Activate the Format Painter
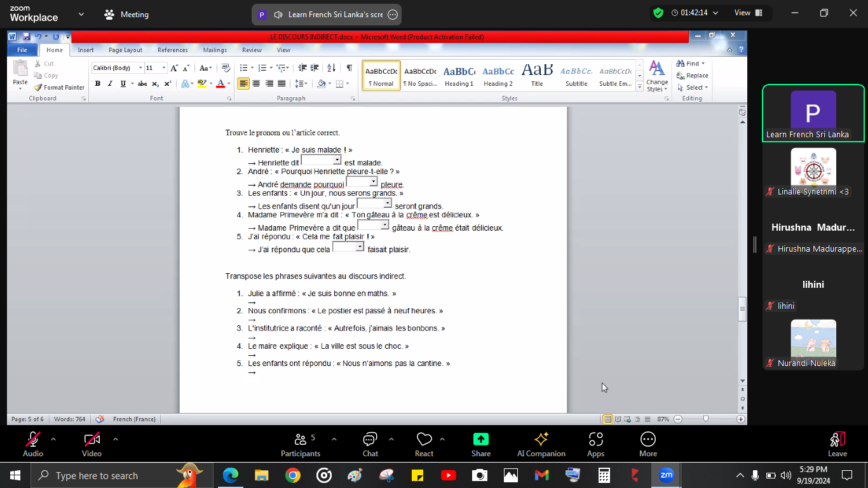Screen dimensions: 868x488 coord(59,88)
